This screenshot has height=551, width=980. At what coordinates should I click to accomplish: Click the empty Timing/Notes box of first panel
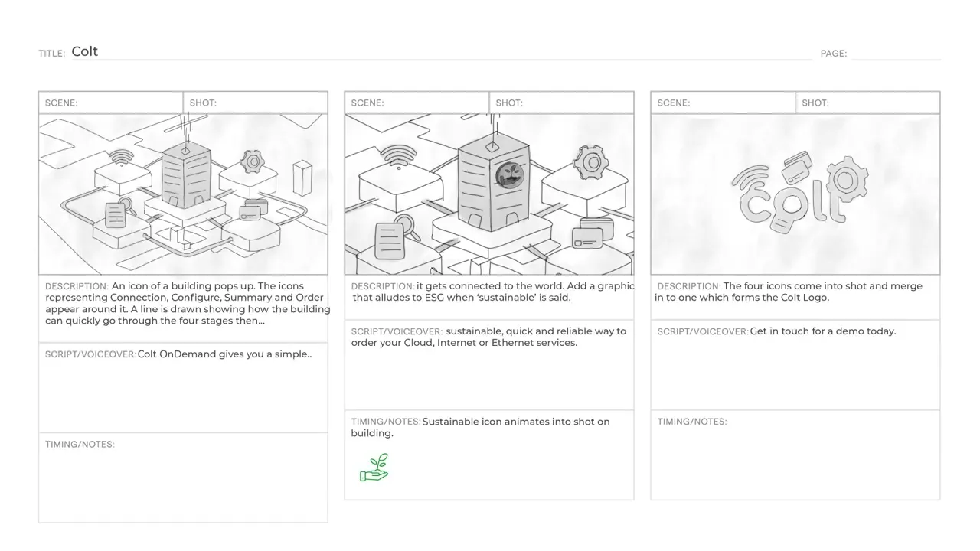point(183,478)
